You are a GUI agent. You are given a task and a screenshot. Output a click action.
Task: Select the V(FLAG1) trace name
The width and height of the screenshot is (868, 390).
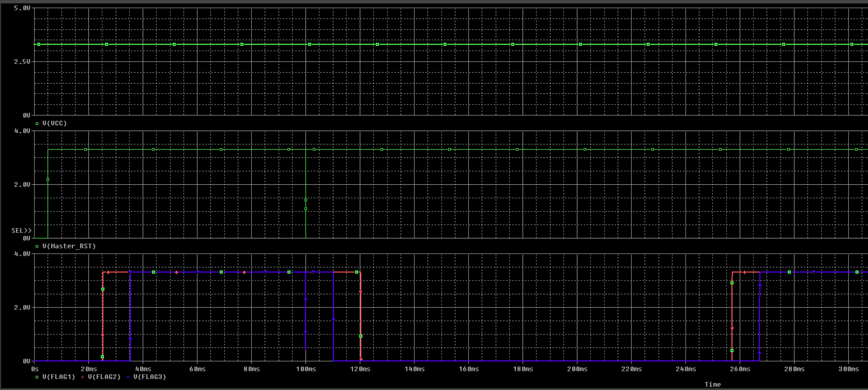(x=59, y=377)
